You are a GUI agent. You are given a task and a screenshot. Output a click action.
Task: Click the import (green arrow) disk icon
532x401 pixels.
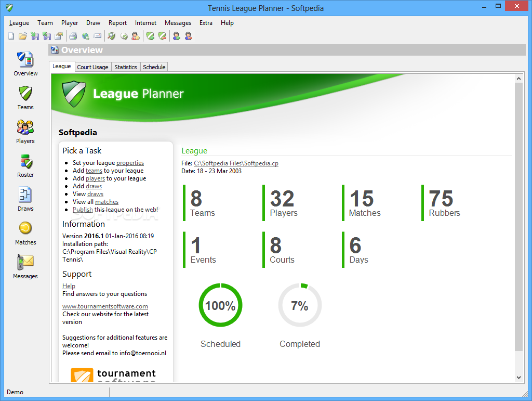35,36
